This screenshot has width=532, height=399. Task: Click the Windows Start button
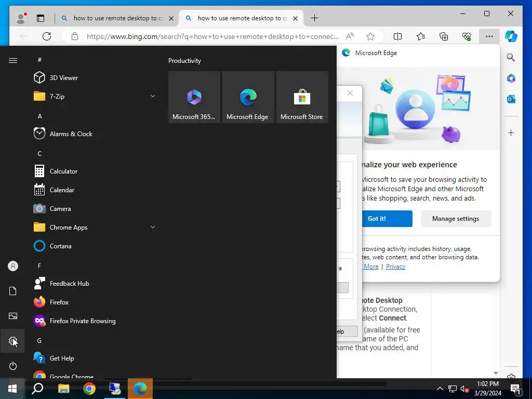[x=12, y=389]
